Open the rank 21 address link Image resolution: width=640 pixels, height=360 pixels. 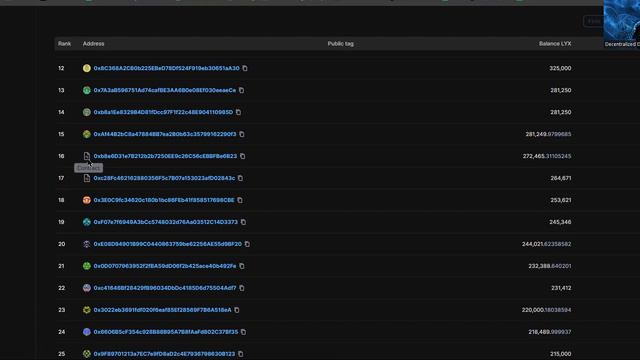[x=165, y=266]
